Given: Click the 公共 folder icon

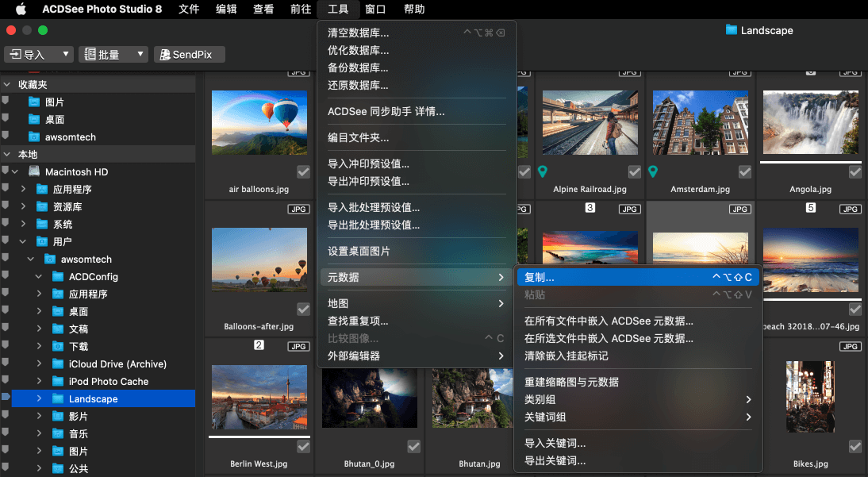Looking at the screenshot, I should (58, 468).
